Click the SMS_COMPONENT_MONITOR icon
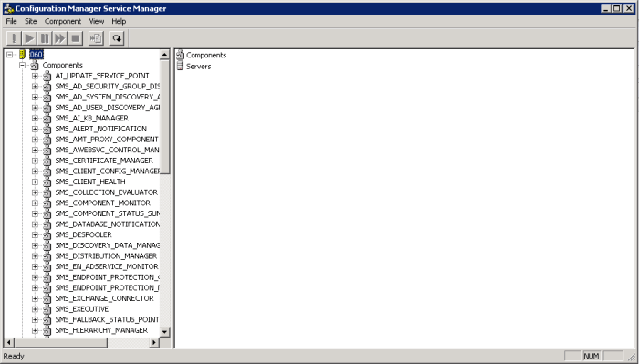 (x=47, y=203)
